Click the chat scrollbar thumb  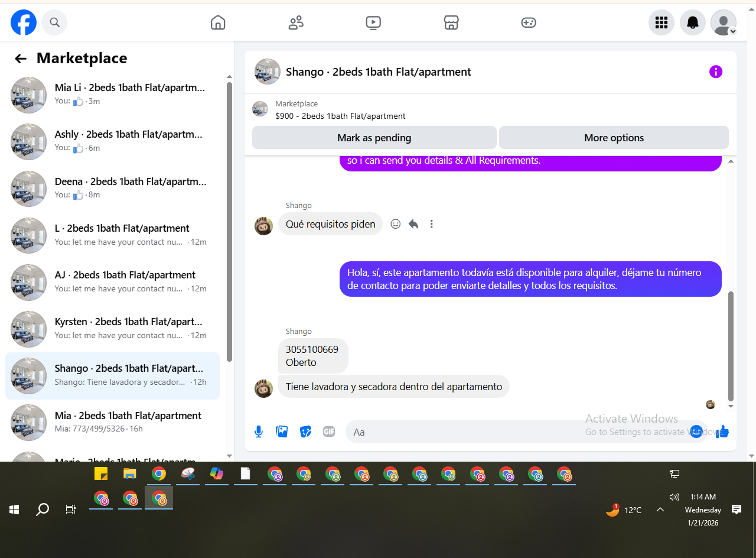click(x=731, y=346)
